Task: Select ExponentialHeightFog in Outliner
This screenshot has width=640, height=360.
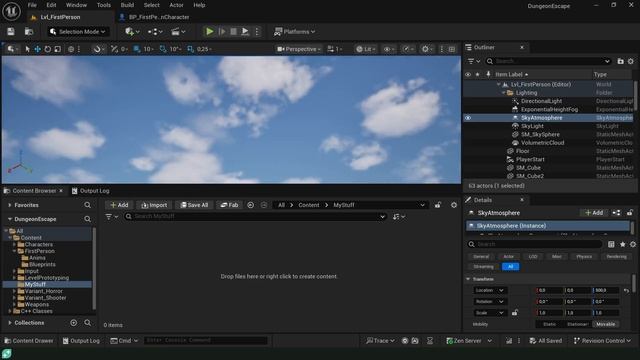Action: click(x=549, y=109)
